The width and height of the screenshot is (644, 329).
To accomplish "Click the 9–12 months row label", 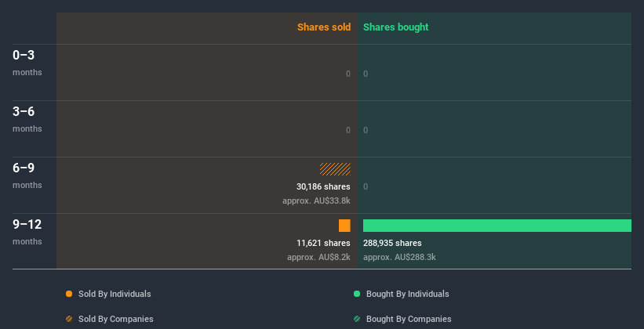I will (x=27, y=232).
